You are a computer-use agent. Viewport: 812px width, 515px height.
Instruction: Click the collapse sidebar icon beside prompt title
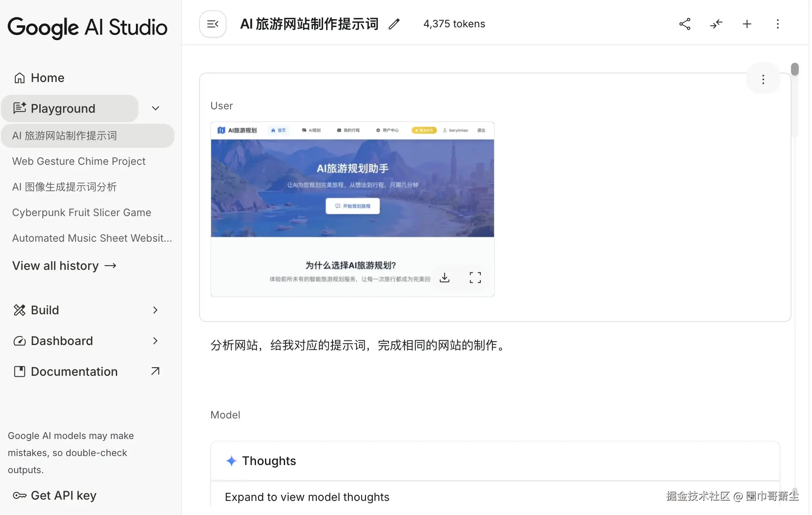click(x=212, y=24)
